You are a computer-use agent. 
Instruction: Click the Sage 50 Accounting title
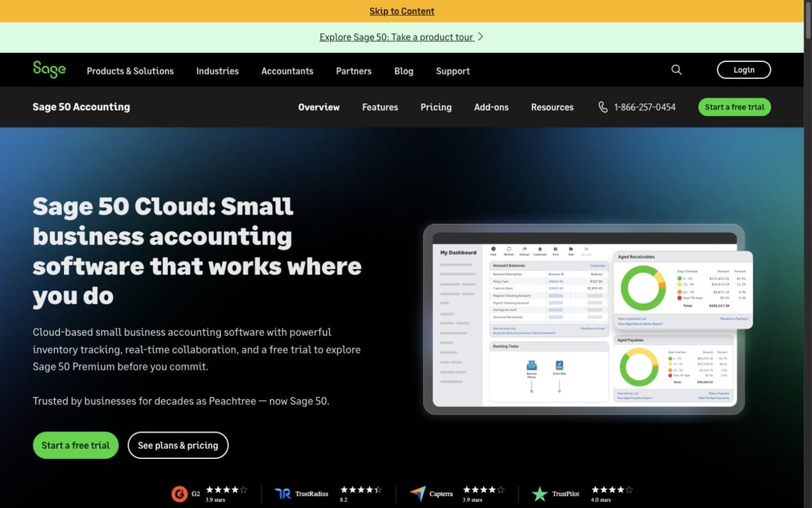pyautogui.click(x=81, y=107)
